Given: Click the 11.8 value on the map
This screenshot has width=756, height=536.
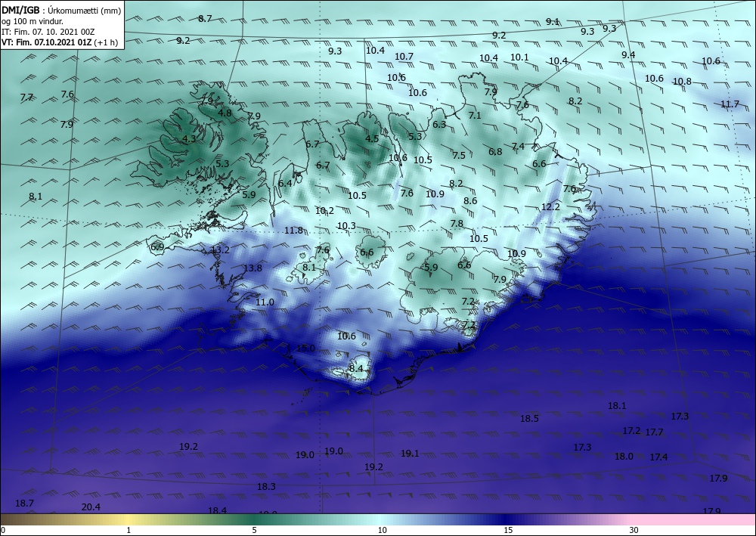Looking at the screenshot, I should point(293,231).
